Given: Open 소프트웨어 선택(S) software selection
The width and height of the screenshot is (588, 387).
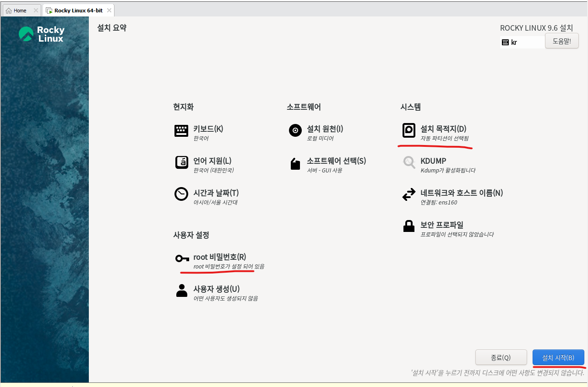Looking at the screenshot, I should [x=337, y=161].
